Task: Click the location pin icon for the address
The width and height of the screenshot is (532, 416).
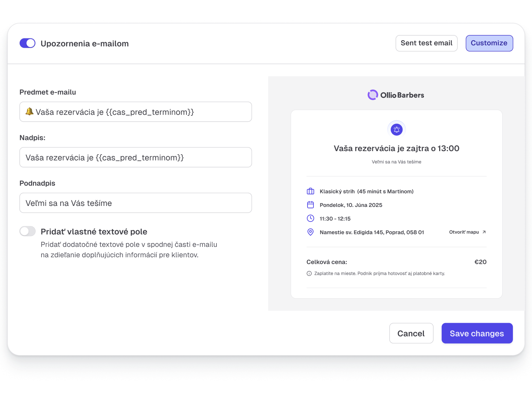Action: pyautogui.click(x=311, y=232)
